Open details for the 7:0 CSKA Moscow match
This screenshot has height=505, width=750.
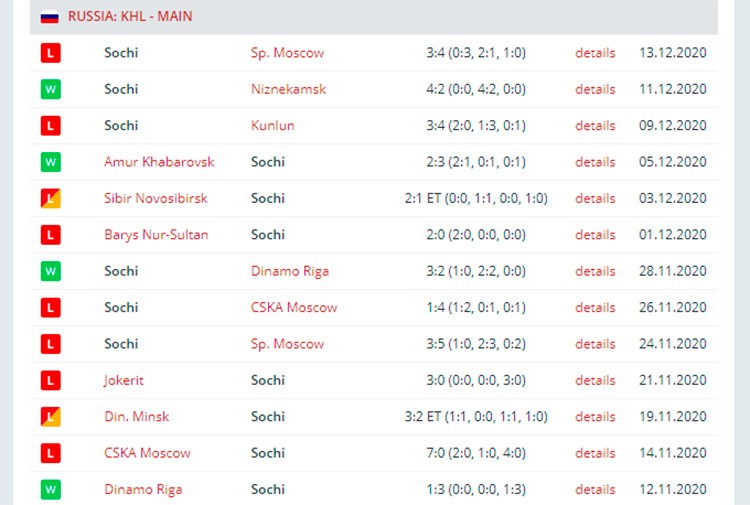(595, 453)
